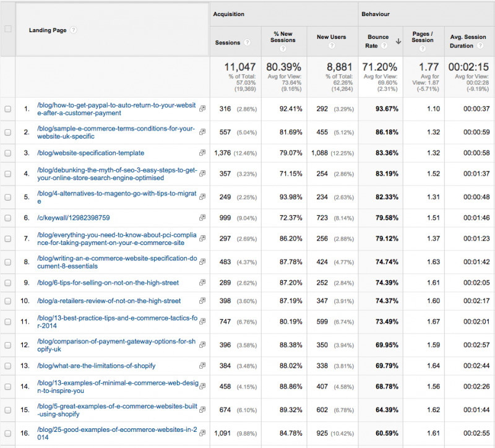
Task: Select row 3 website-specification-template checkbox
Action: tap(8, 153)
